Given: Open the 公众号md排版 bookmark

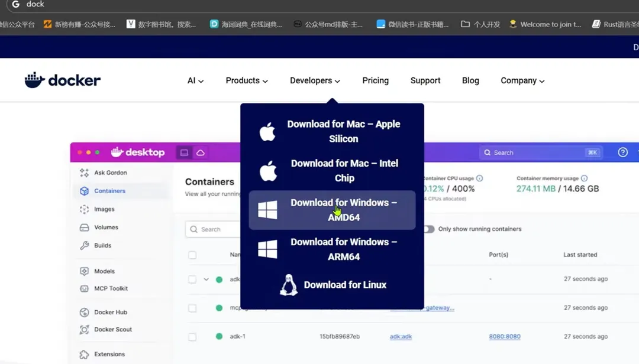Looking at the screenshot, I should click(x=328, y=24).
